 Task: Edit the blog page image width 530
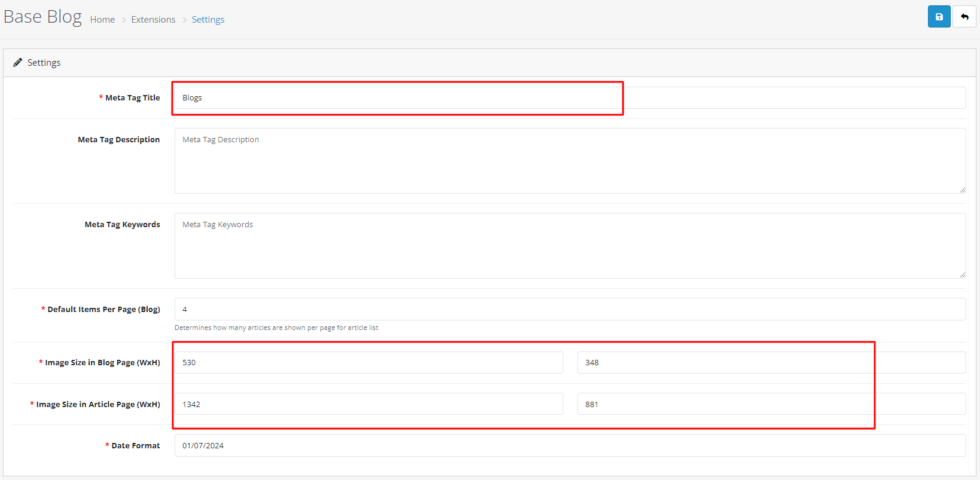[x=368, y=363]
